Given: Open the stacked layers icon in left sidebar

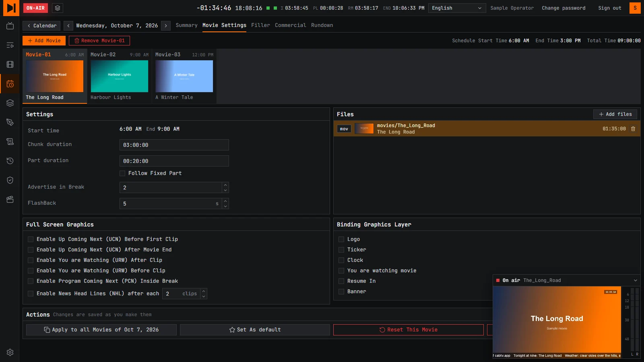Looking at the screenshot, I should [10, 103].
